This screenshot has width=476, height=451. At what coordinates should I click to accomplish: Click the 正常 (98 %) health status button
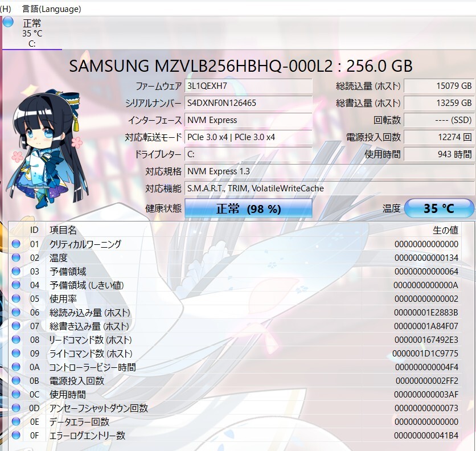[248, 208]
